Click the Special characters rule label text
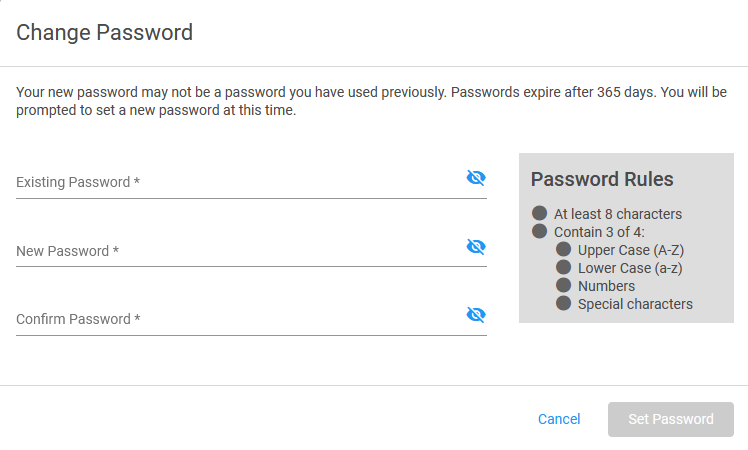 635,304
